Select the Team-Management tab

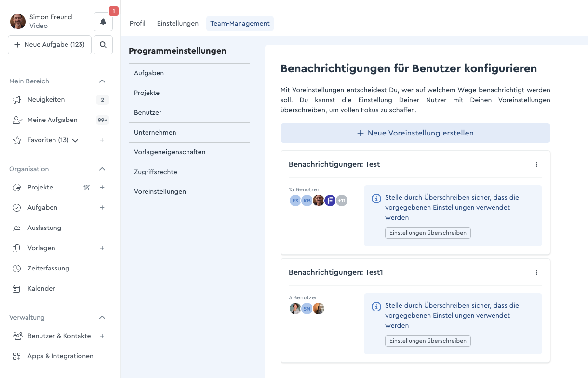240,24
